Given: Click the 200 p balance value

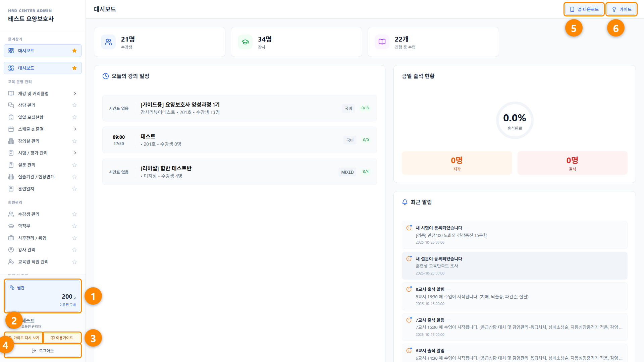Looking at the screenshot, I should click(x=69, y=297).
